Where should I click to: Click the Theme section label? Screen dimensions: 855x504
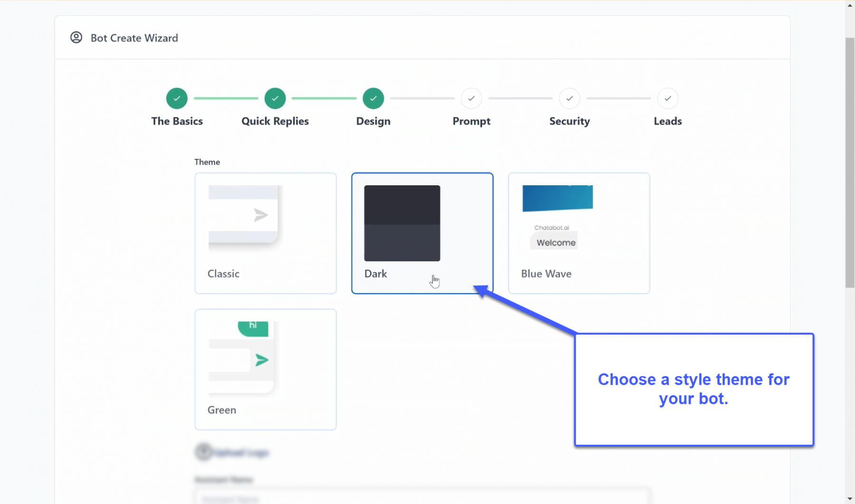[207, 162]
